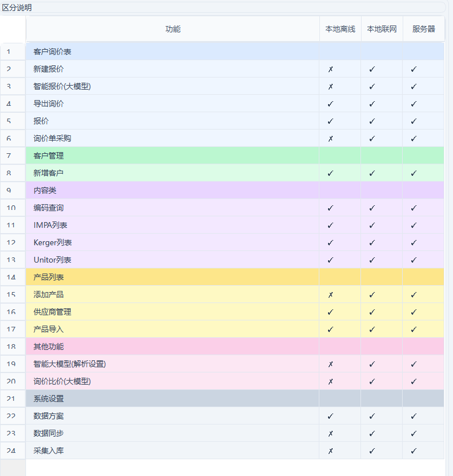
Task: Click the check for IMPA列表 本地离线
Action: pos(331,225)
